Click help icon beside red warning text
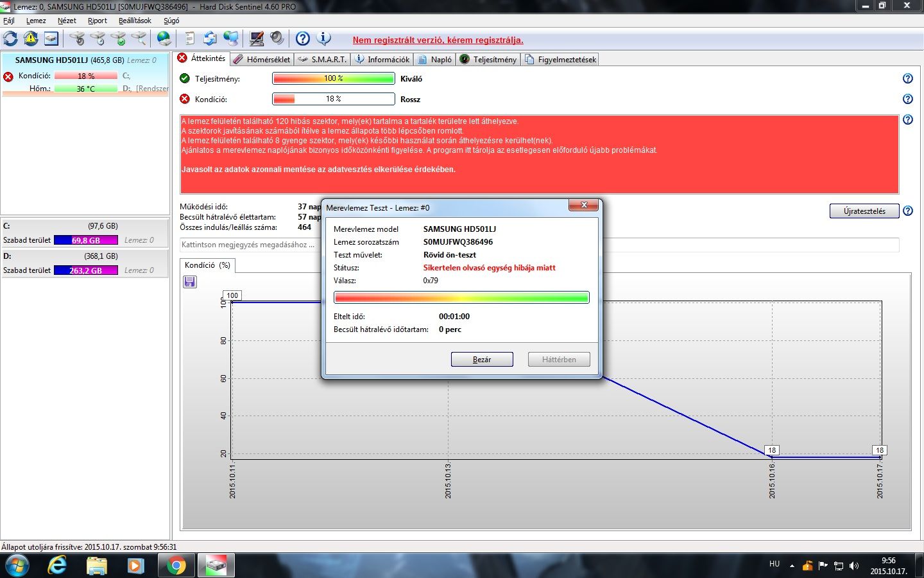 coord(908,119)
